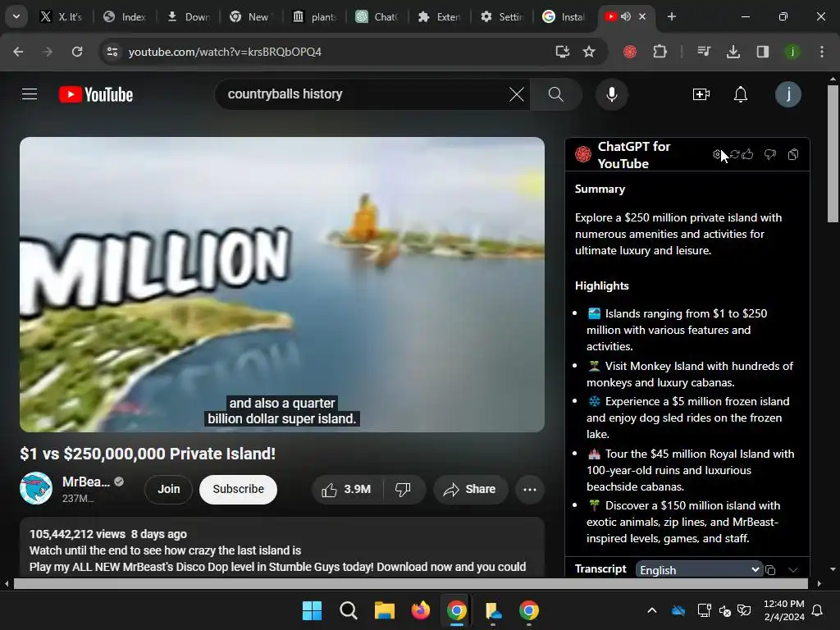Like the video with 3.9M likes

[x=347, y=489]
